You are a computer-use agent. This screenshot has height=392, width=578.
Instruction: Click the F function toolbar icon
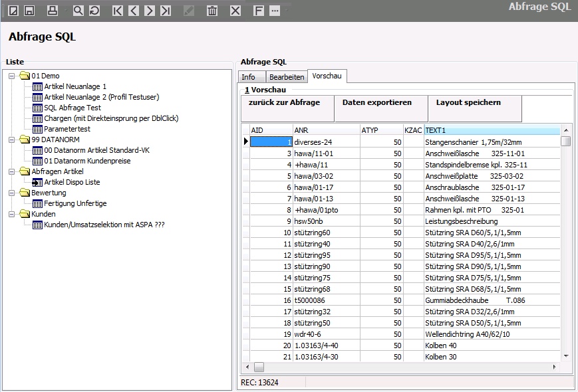pyautogui.click(x=259, y=11)
